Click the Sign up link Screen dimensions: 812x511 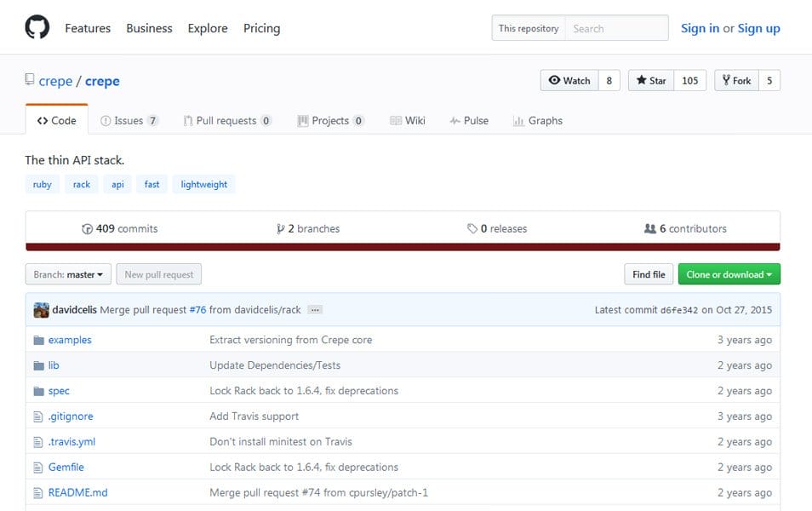758,28
